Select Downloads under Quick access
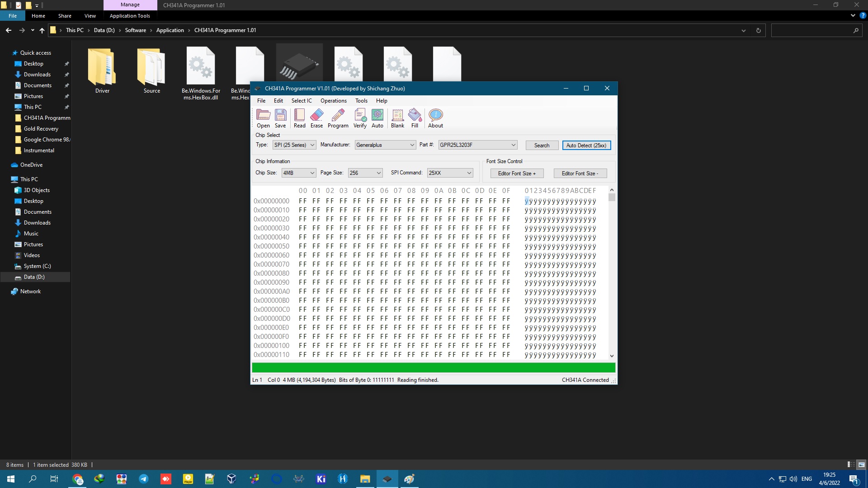The image size is (868, 488). pos(37,75)
